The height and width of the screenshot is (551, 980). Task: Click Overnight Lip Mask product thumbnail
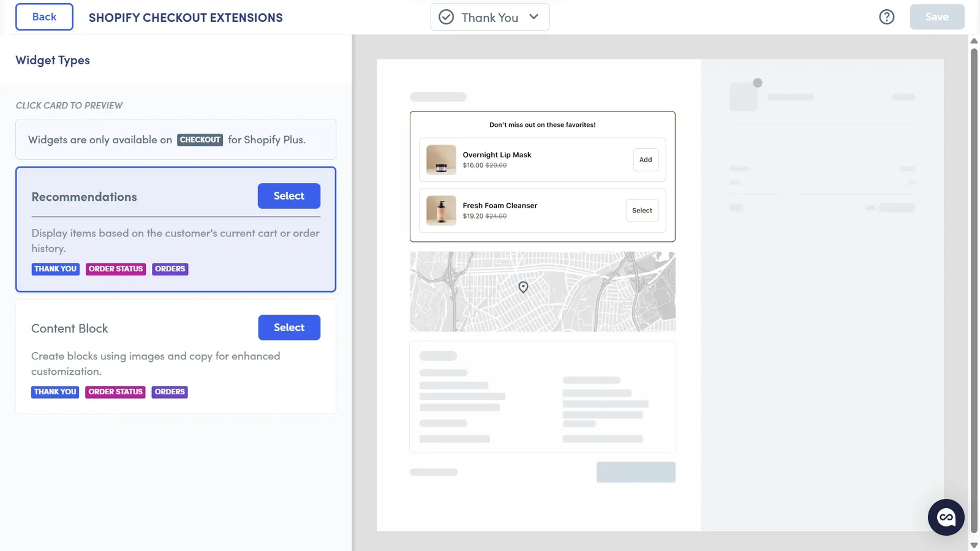coord(441,160)
